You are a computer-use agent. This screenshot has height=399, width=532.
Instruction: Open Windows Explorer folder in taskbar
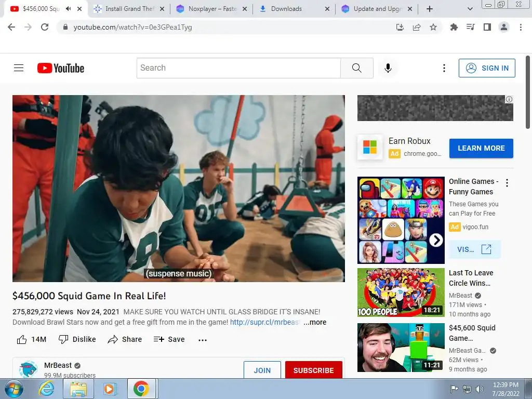78,389
